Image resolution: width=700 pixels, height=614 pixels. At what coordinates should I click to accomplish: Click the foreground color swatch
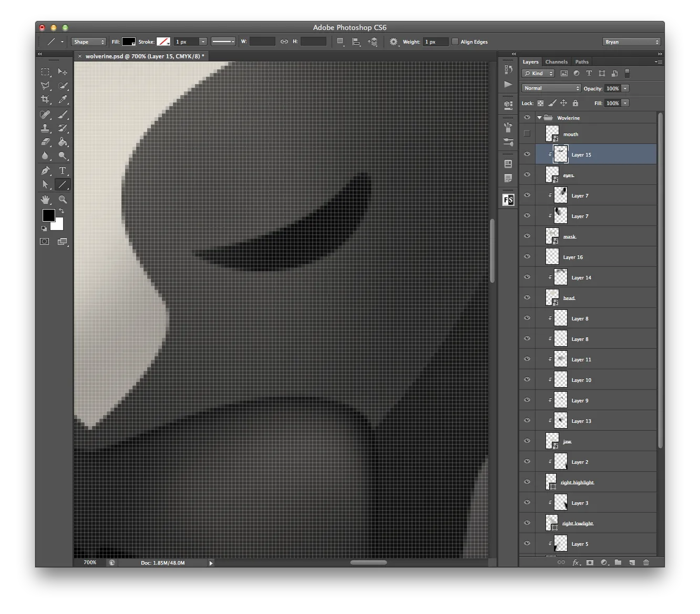48,215
